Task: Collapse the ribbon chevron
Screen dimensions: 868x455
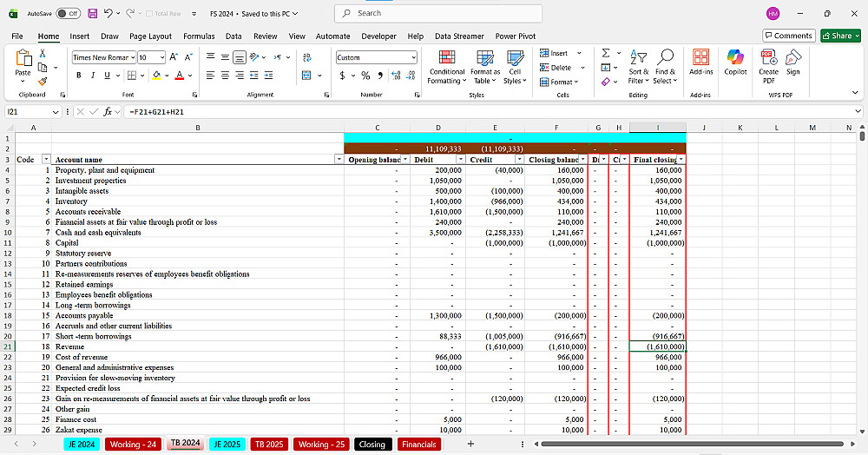Action: 855,92
